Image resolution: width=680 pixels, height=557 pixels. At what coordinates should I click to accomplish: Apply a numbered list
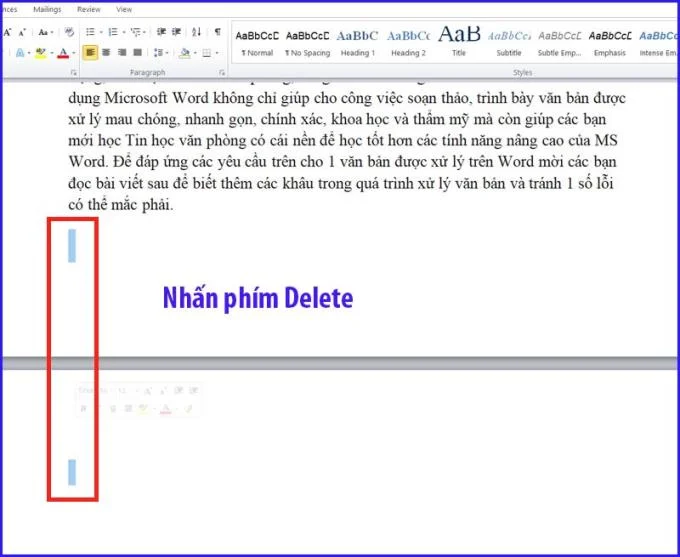[113, 32]
